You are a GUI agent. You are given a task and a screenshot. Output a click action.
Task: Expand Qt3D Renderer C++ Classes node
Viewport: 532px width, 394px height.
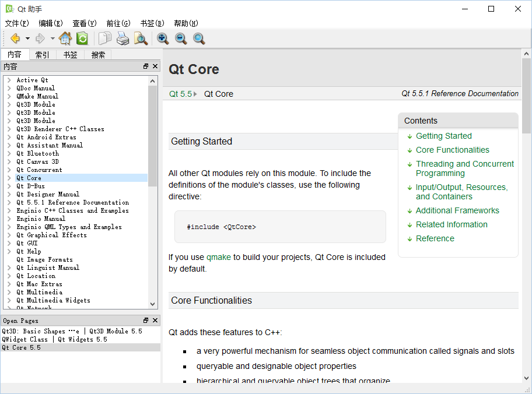tap(9, 129)
